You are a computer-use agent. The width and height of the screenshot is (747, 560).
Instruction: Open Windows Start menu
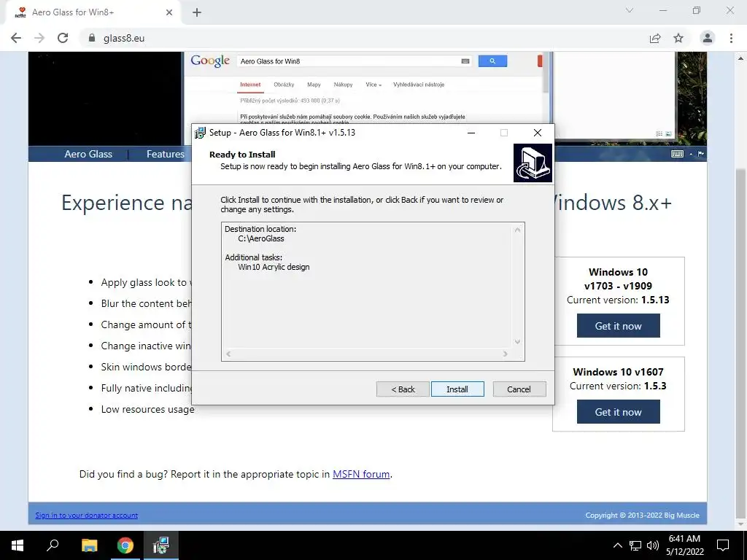pyautogui.click(x=18, y=545)
